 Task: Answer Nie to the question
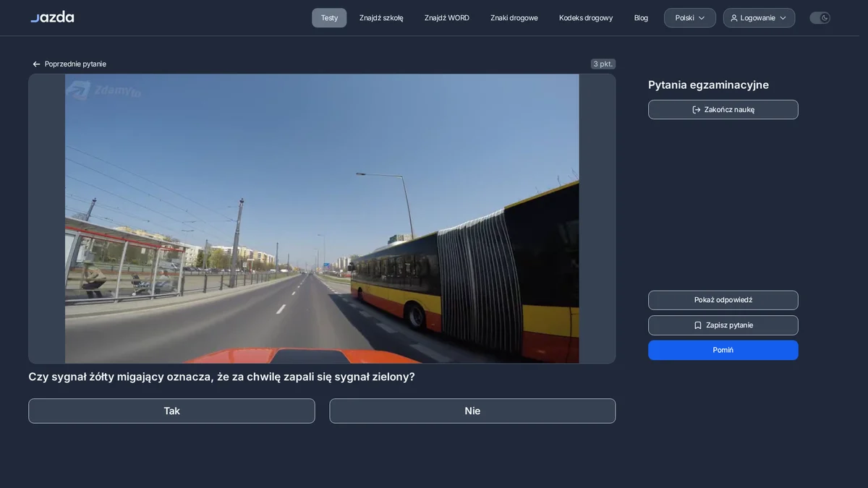click(472, 411)
